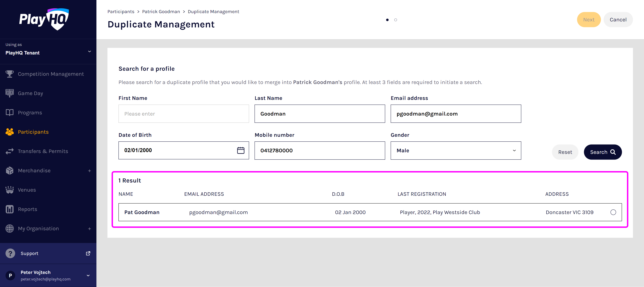Expand the Peter Vojtech account menu
The height and width of the screenshot is (287, 644).
click(x=88, y=275)
